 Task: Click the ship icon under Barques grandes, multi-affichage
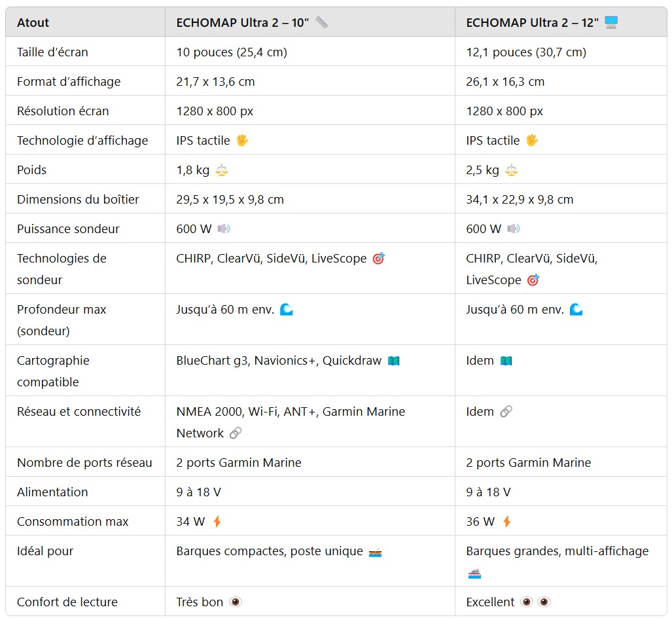click(x=474, y=574)
